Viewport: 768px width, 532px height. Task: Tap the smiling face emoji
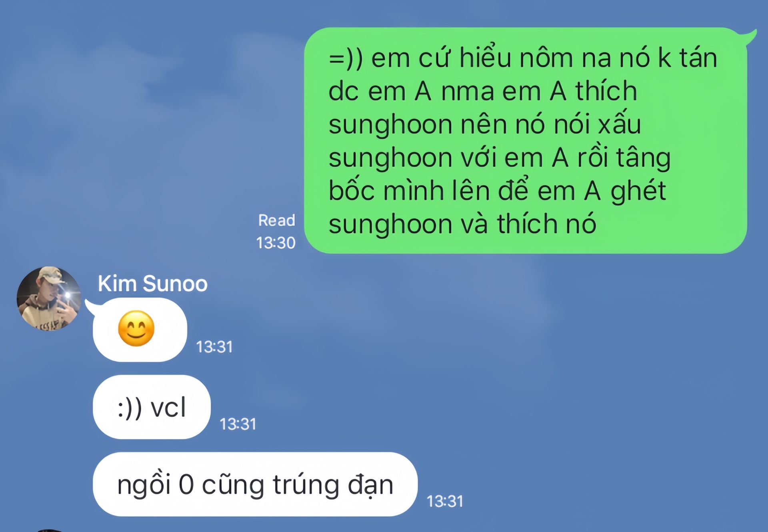tap(136, 329)
